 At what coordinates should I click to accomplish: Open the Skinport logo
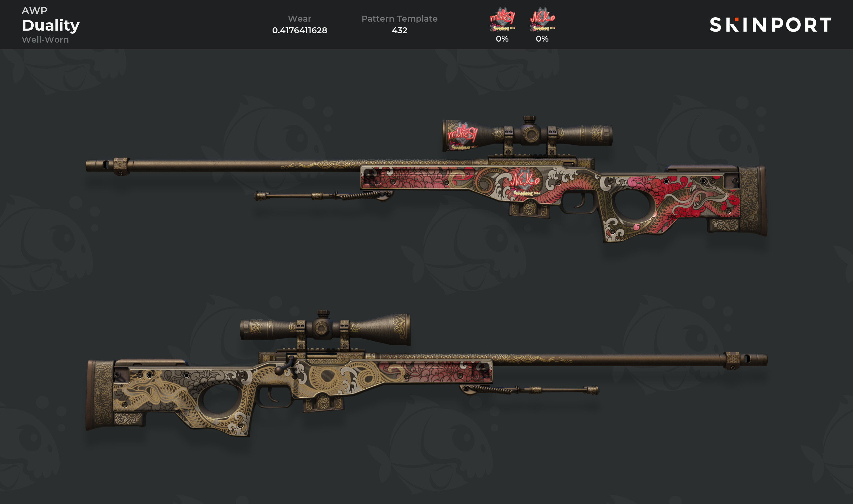pyautogui.click(x=770, y=25)
